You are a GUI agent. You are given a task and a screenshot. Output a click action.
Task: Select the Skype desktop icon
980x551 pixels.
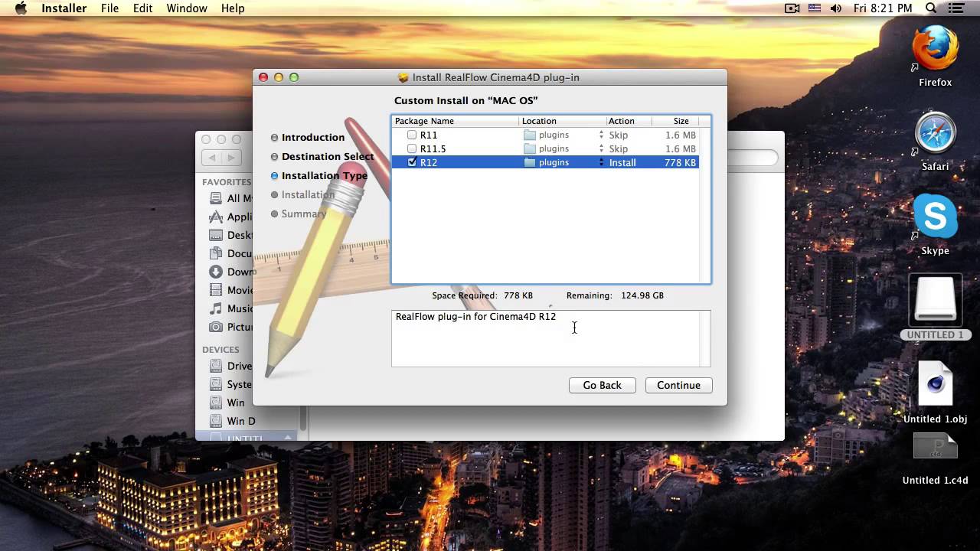[x=935, y=217]
